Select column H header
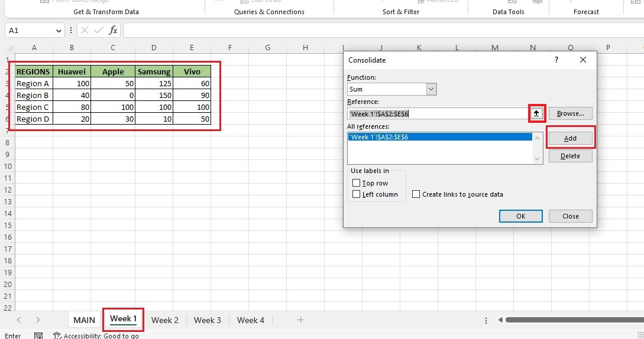 tap(305, 48)
